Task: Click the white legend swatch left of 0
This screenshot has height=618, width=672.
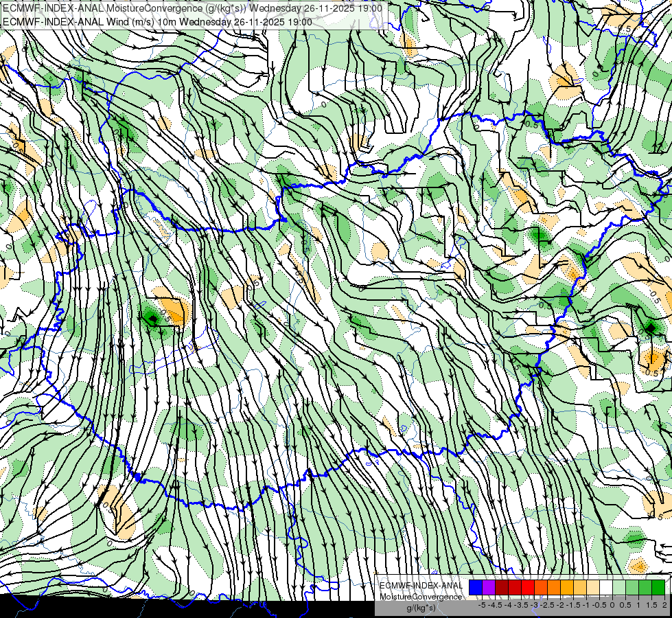Action: click(x=606, y=588)
